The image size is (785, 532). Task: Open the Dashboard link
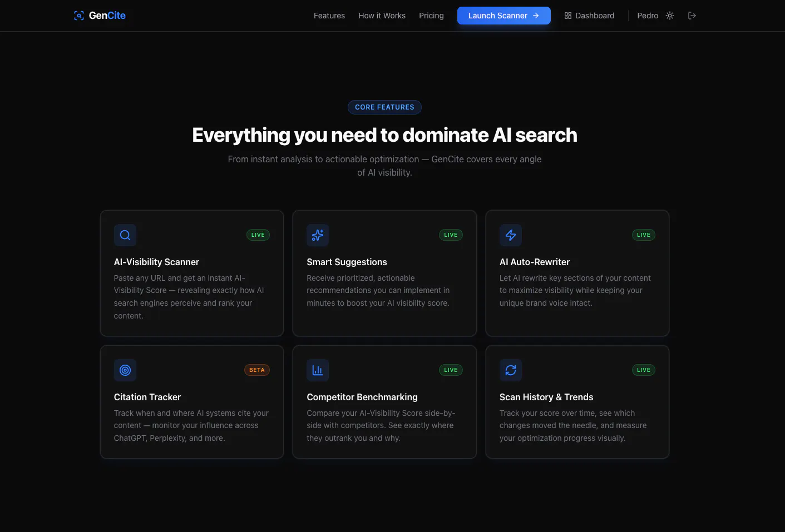589,16
